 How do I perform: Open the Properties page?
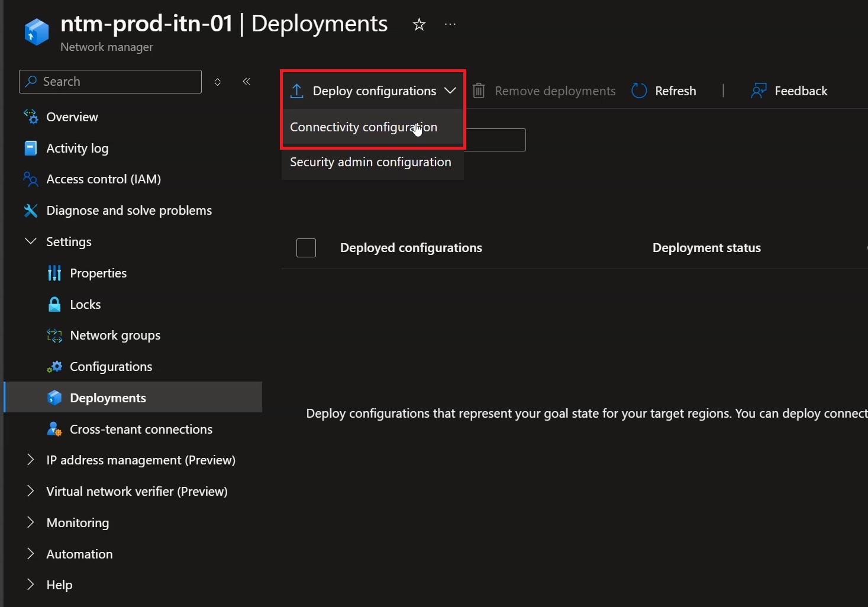point(98,273)
